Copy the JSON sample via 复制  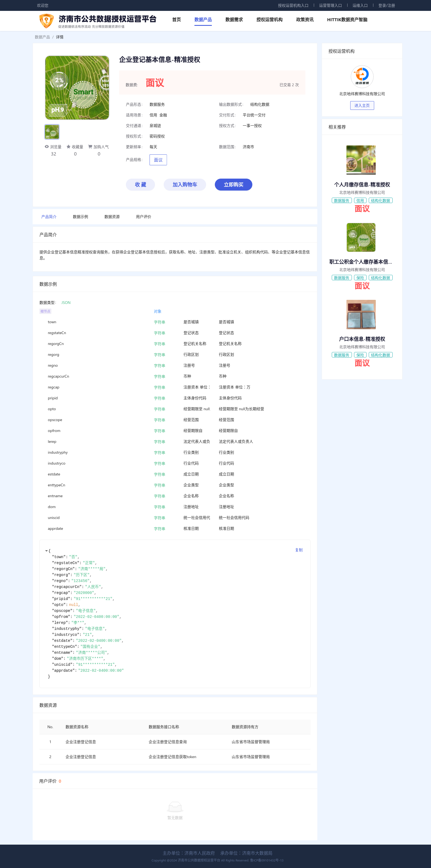[299, 550]
